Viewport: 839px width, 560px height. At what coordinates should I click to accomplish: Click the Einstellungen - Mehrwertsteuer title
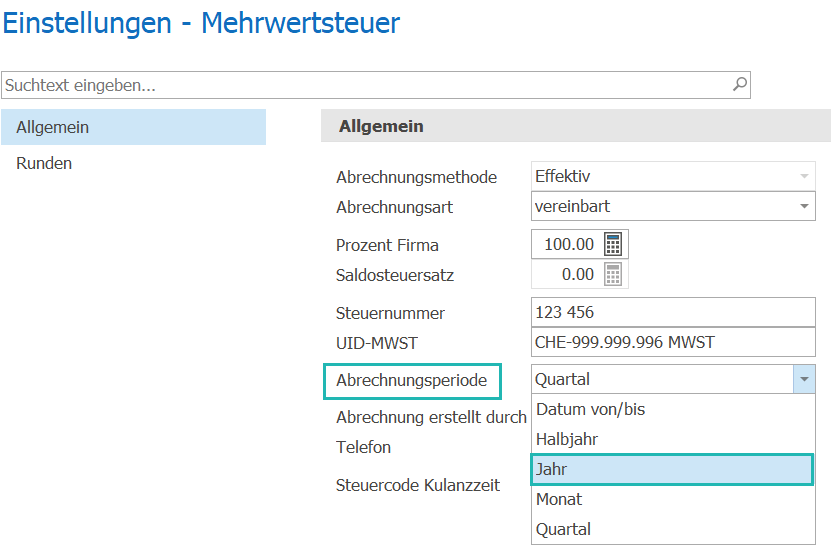click(x=201, y=23)
